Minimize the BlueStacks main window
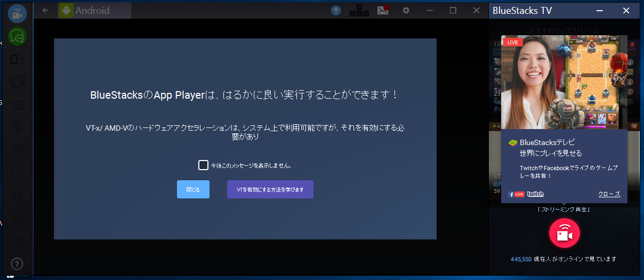The width and height of the screenshot is (644, 280). [x=430, y=10]
